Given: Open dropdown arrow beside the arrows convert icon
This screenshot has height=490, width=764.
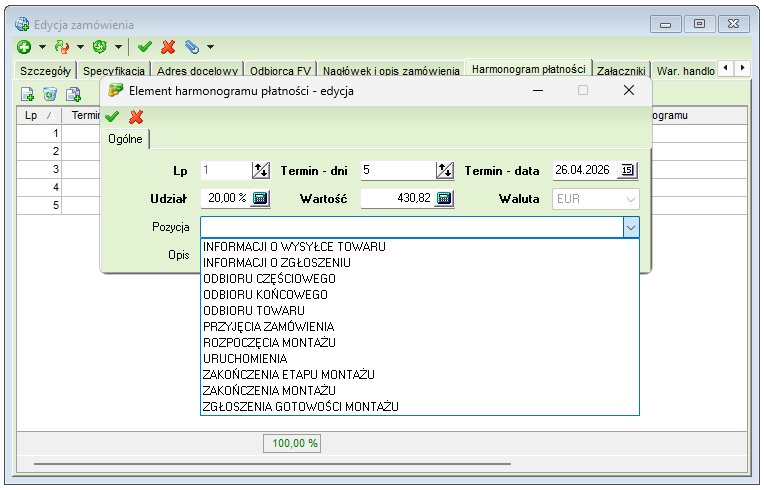Looking at the screenshot, I should pos(80,47).
